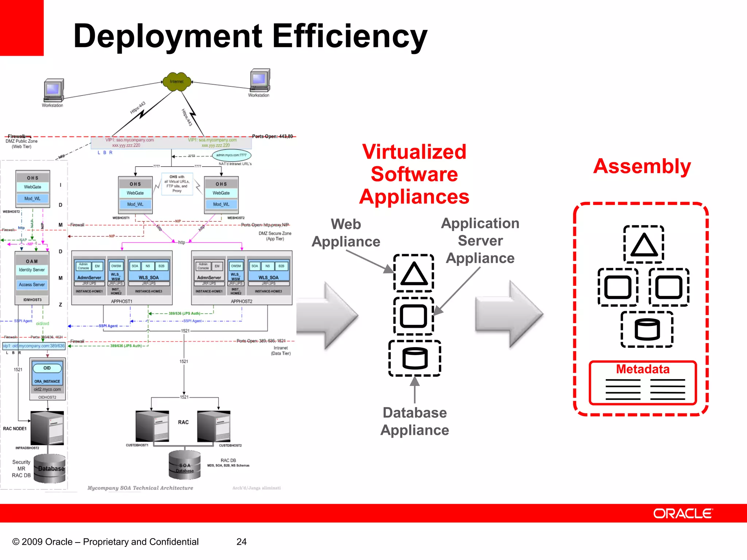Click the right Workstation computer icon
This screenshot has height=560, width=747.
[260, 80]
